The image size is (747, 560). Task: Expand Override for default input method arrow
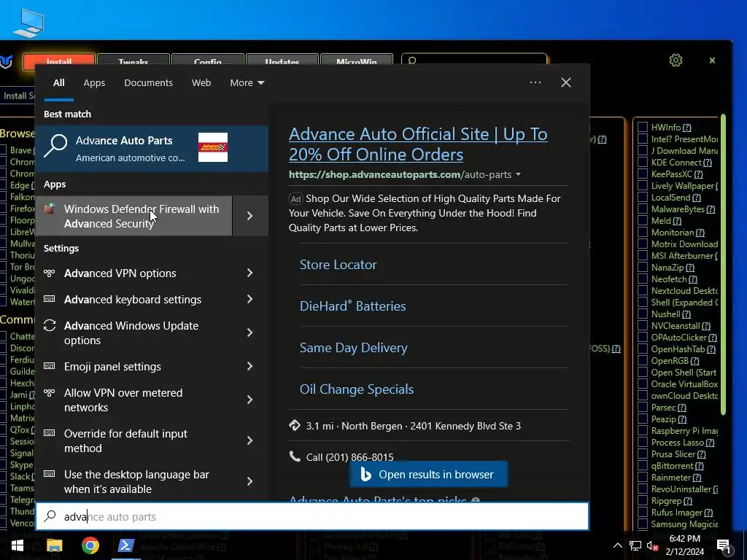click(x=250, y=440)
